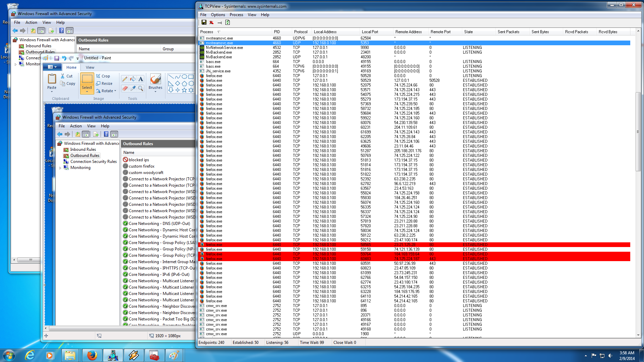Select the Down arrow shape in Paint

pos(171,90)
